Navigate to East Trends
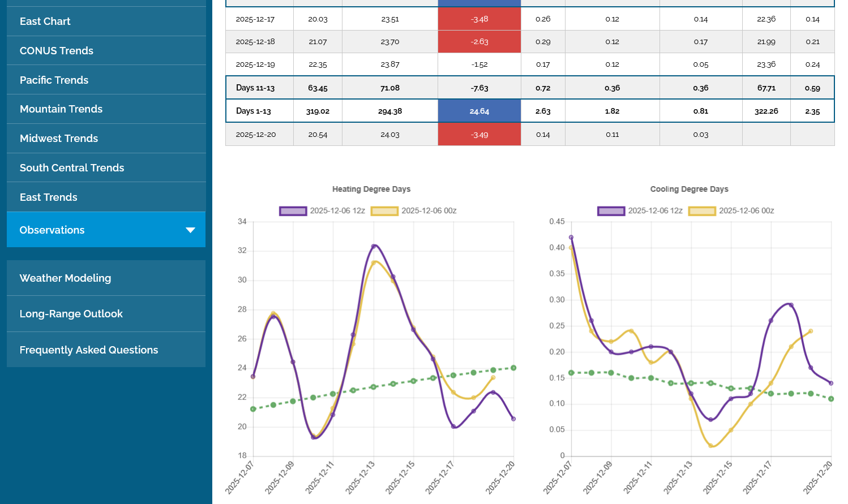848x504 pixels. [48, 197]
